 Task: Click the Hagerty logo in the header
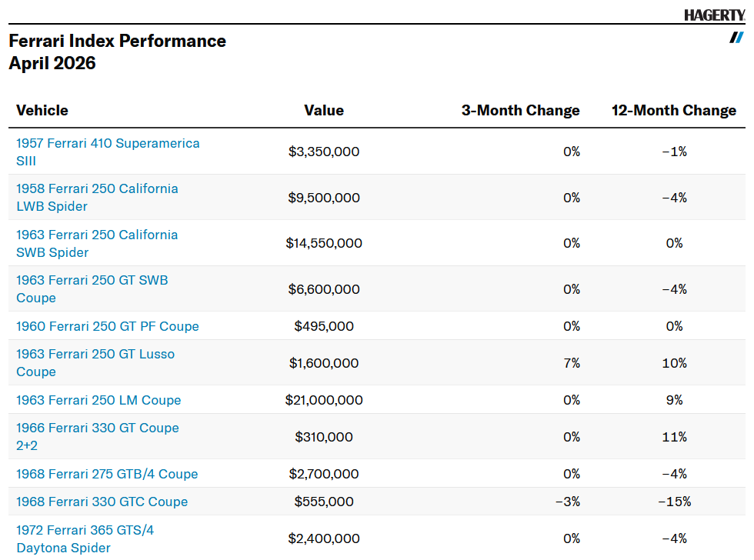pos(714,15)
